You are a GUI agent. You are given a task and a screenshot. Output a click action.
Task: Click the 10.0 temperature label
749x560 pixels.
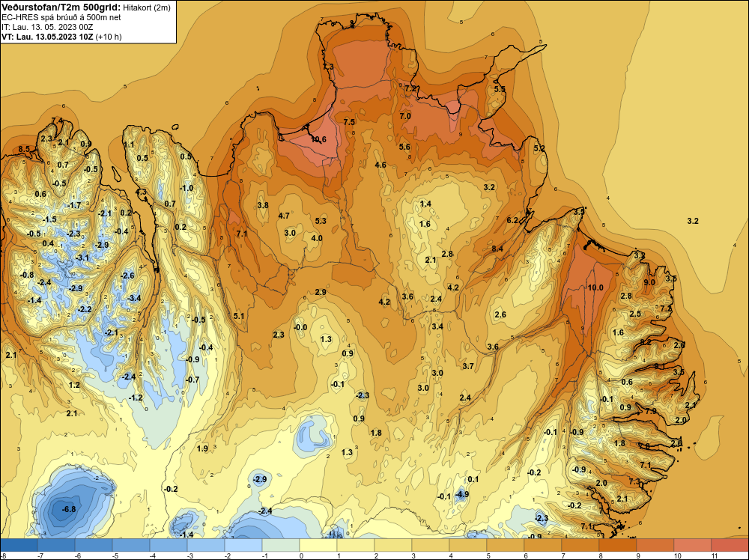[x=595, y=287]
